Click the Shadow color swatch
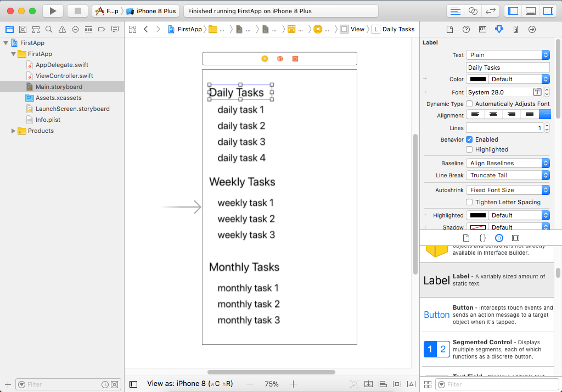This screenshot has height=392, width=562. (478, 227)
